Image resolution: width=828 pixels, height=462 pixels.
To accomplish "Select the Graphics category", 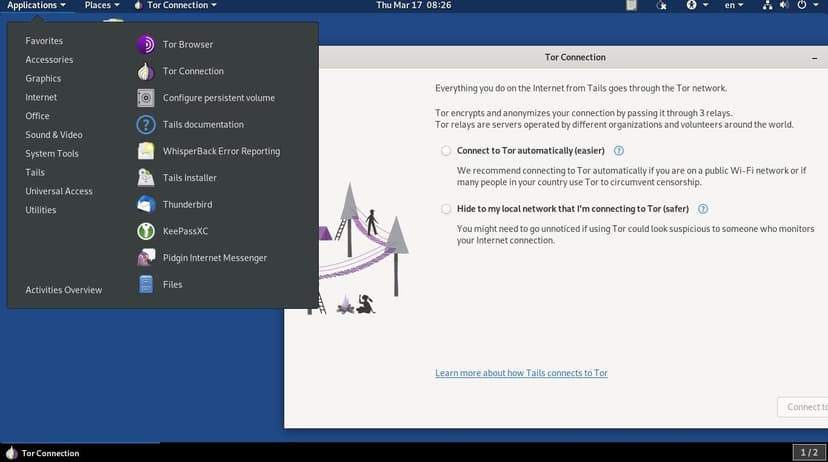I will pyautogui.click(x=43, y=79).
